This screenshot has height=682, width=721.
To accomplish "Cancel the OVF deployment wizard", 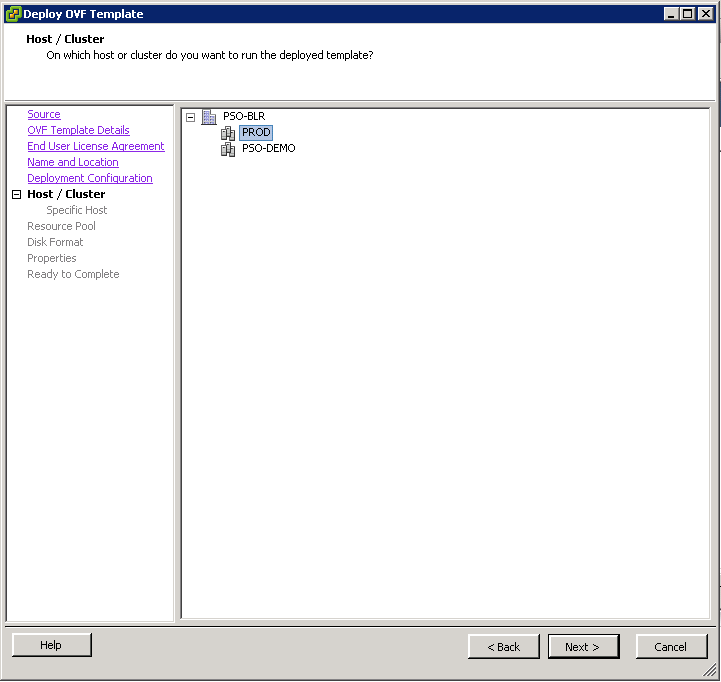I will coord(671,647).
